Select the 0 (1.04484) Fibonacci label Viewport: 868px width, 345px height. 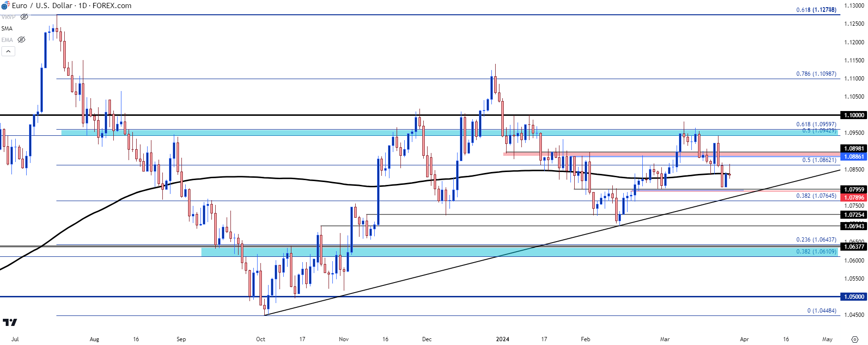(x=822, y=311)
